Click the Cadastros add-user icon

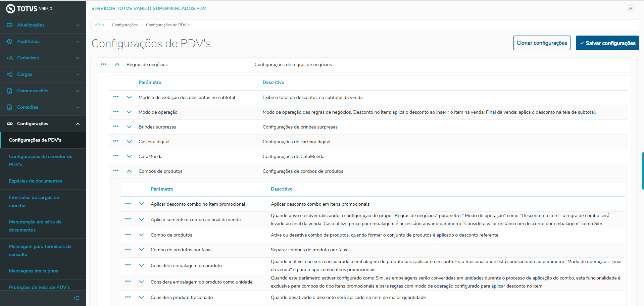[10, 58]
